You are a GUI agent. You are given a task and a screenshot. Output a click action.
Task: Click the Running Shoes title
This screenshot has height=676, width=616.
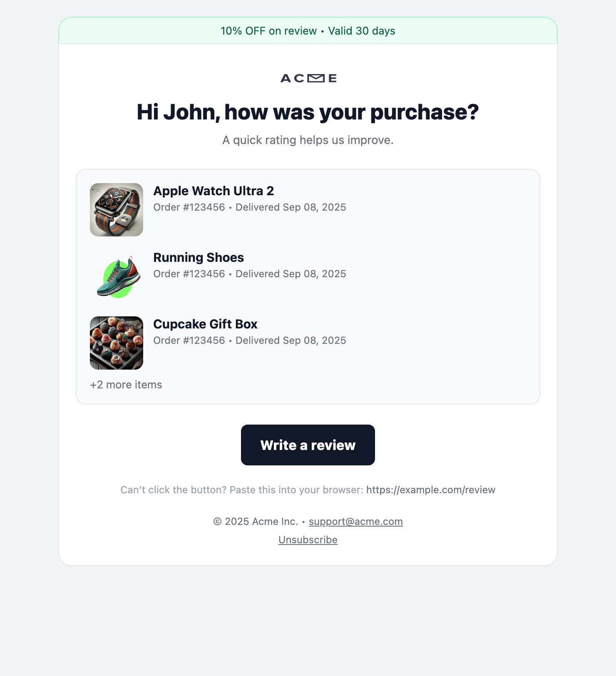tap(199, 258)
